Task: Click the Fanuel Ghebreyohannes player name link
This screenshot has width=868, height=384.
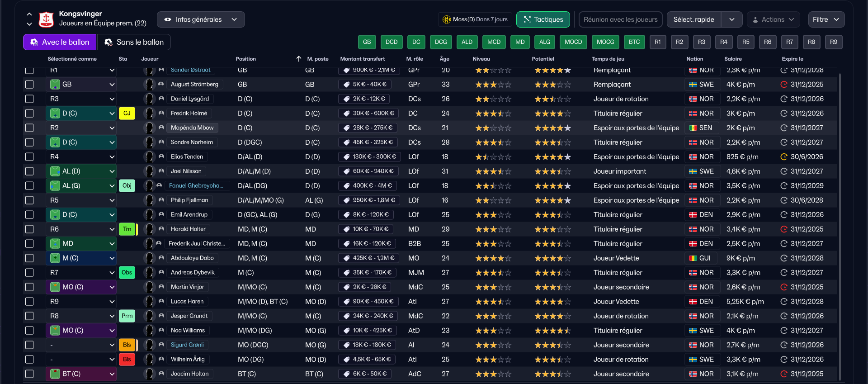Action: tap(196, 186)
